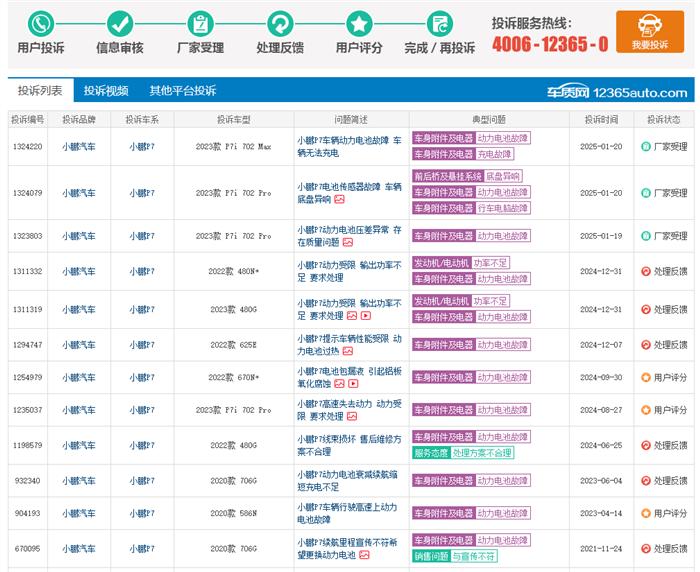This screenshot has width=700, height=572.
Task: Click the orange 我要投诉 button
Action: pos(650,32)
